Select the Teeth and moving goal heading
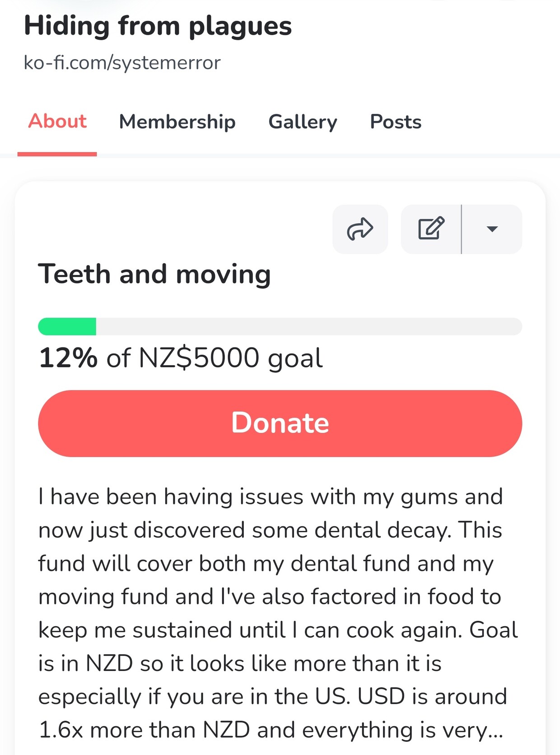 [x=154, y=274]
